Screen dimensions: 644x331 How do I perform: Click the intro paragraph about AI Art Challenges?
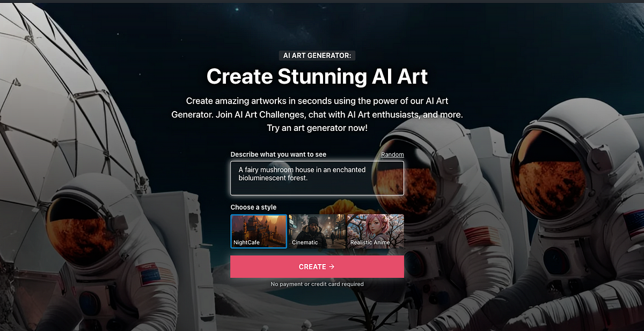click(x=317, y=114)
